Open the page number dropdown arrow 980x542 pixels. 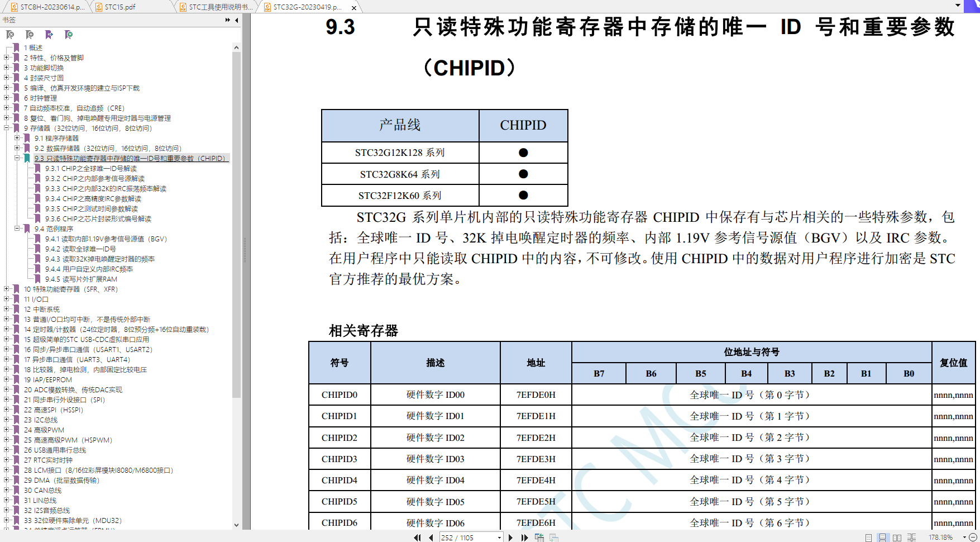pyautogui.click(x=499, y=538)
